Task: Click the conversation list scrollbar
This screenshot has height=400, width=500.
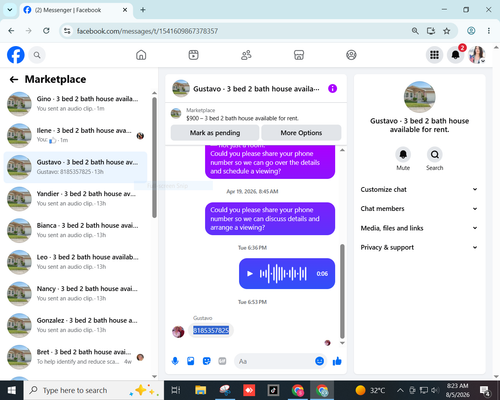Action: tap(154, 157)
